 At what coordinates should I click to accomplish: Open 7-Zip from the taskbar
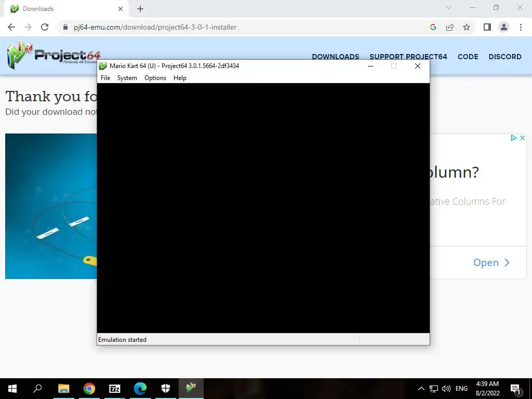(115, 389)
